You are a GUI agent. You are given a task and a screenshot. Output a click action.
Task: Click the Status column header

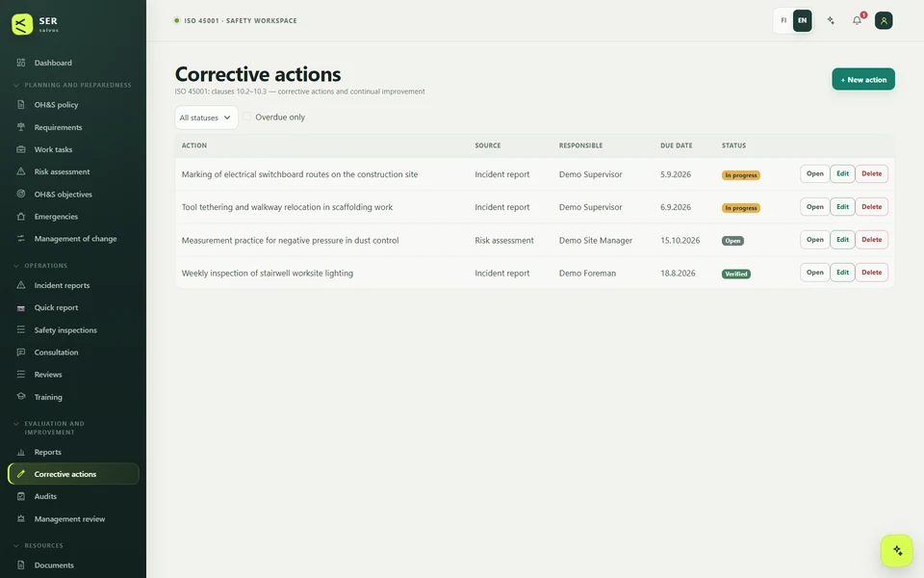click(x=733, y=145)
